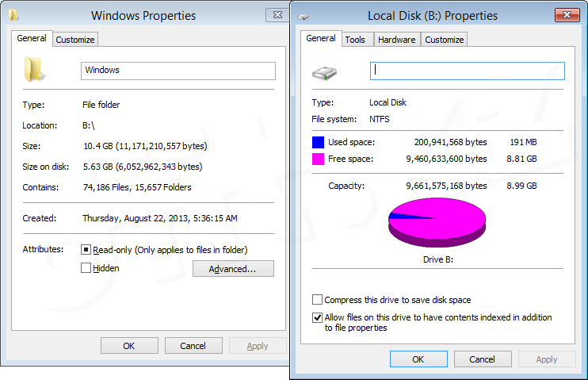Click the folder icon in Windows Properties title bar
The height and width of the screenshot is (380, 588).
click(x=13, y=15)
